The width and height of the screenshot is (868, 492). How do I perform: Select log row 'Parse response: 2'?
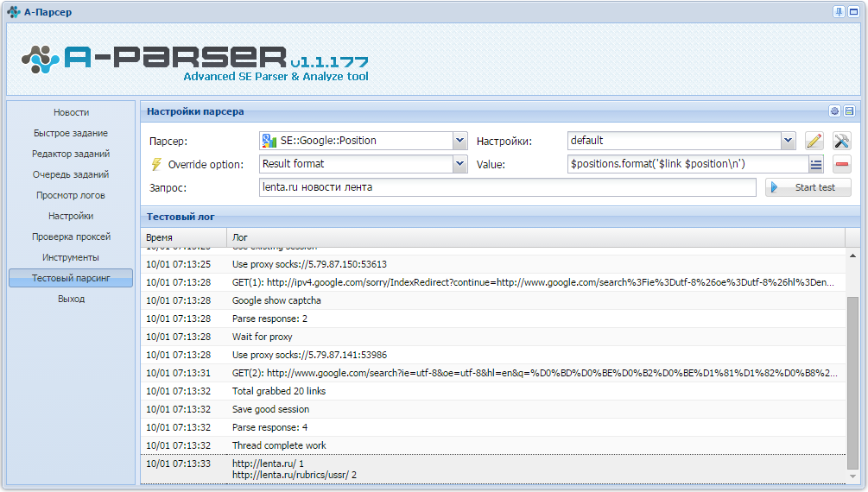tap(492, 319)
